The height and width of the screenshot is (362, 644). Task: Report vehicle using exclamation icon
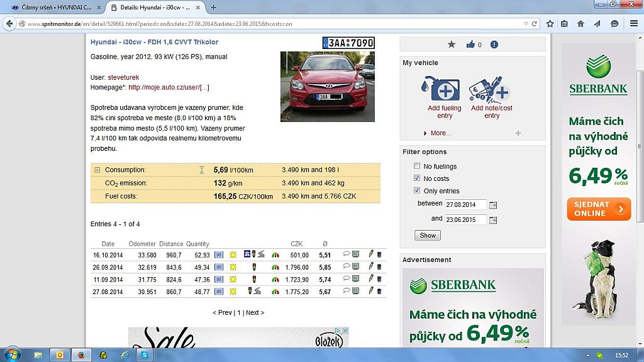pyautogui.click(x=494, y=45)
